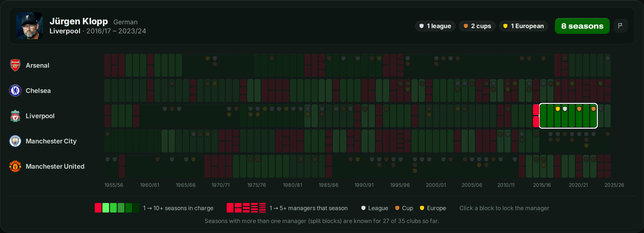Click the flag icon button beside 8 seasons
Viewport: 644px width, 233px height.
(620, 26)
